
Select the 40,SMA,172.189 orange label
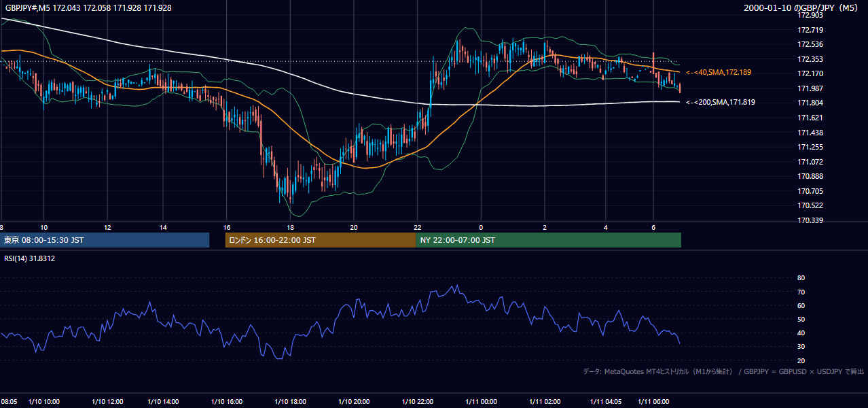[x=719, y=72]
